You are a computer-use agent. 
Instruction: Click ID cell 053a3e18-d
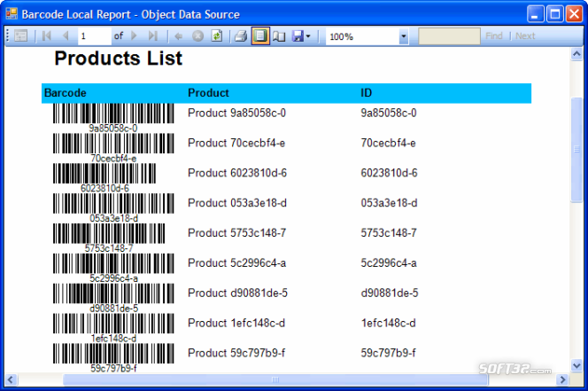(389, 203)
